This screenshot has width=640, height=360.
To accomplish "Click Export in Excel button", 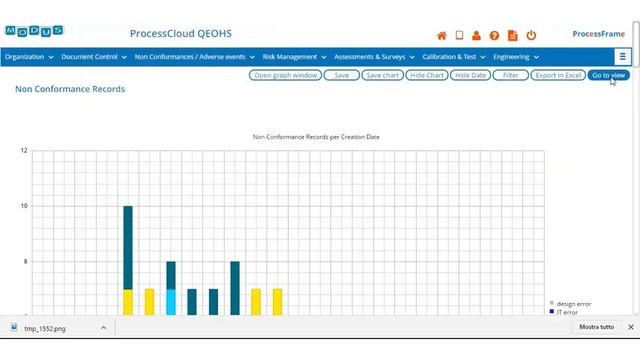I will click(558, 75).
